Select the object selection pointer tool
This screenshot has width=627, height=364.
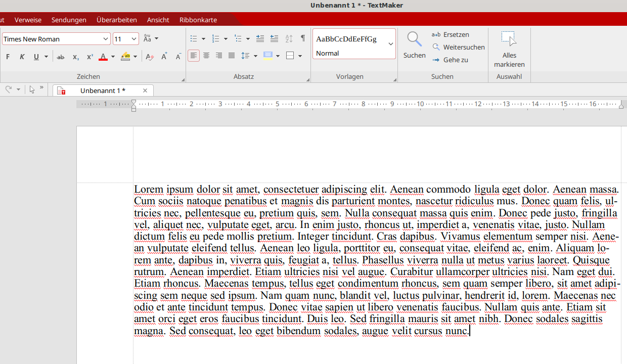pyautogui.click(x=32, y=89)
